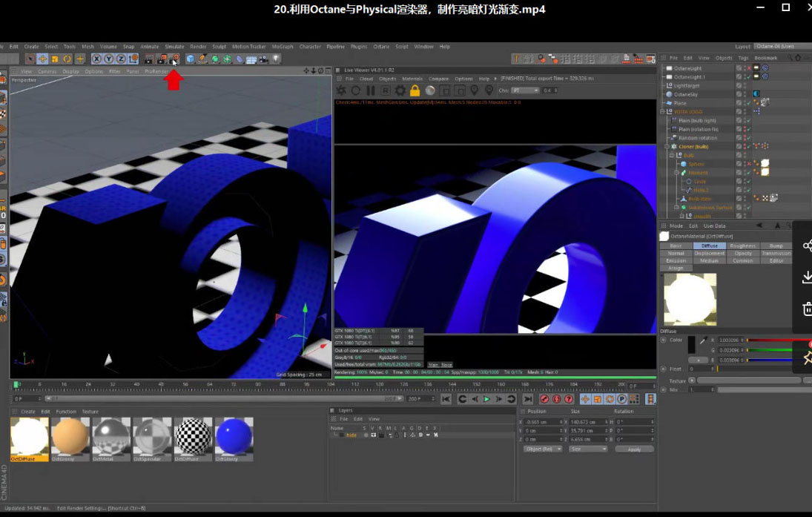Click the Assign tab button
This screenshot has width=812, height=517.
click(676, 268)
